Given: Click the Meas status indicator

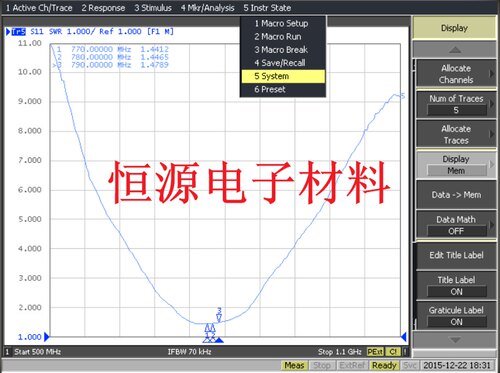Looking at the screenshot, I should click(x=294, y=366).
